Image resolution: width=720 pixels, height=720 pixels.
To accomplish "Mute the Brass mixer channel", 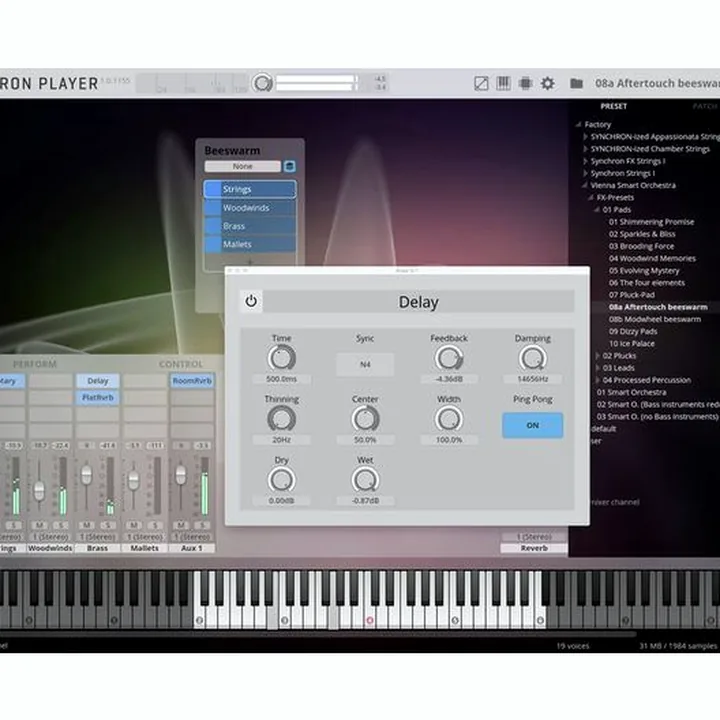I will [86, 525].
